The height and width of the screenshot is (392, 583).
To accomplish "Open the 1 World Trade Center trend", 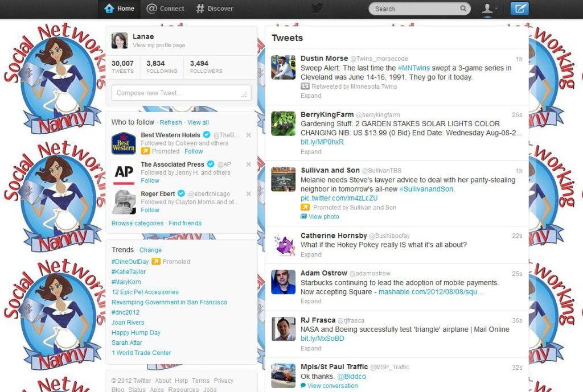I will (x=141, y=353).
